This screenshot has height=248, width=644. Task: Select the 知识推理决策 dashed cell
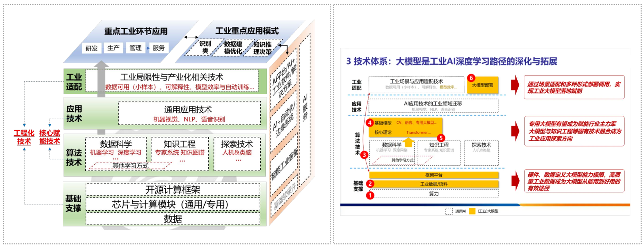(x=262, y=48)
